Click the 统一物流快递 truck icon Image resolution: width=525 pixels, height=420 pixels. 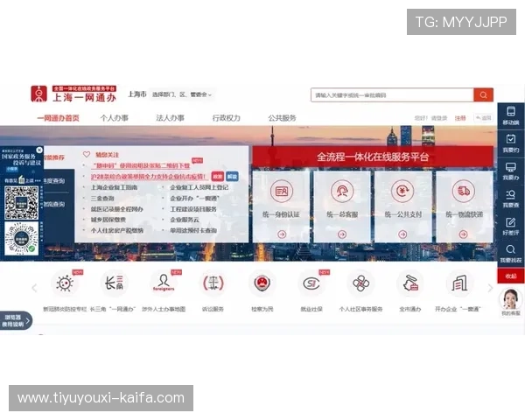coord(464,192)
